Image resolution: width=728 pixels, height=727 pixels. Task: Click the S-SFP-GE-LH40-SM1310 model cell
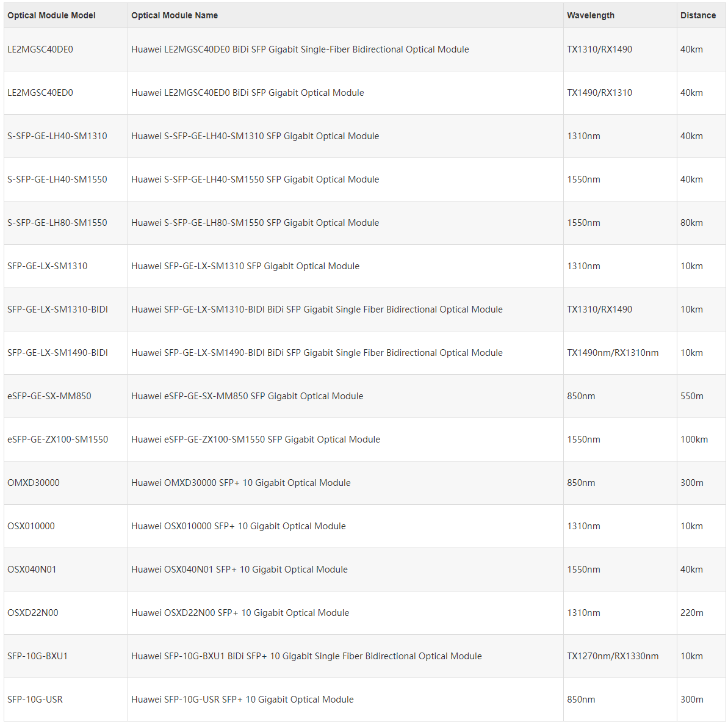click(65, 136)
